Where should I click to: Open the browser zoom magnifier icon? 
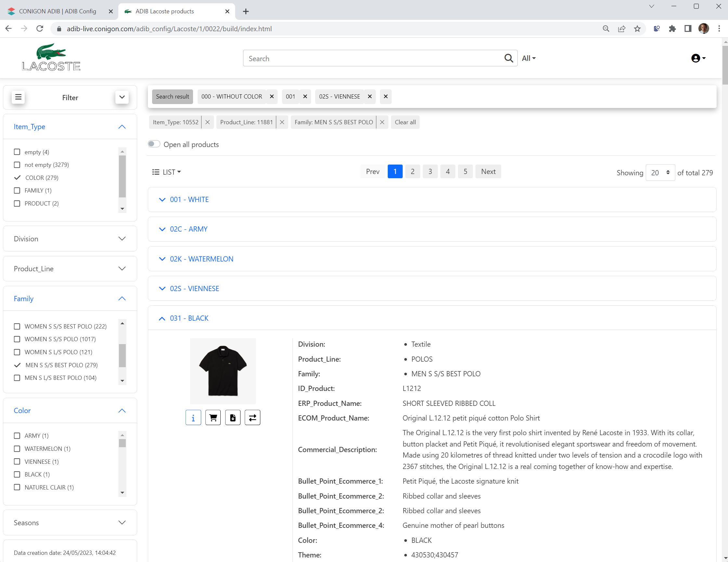606,29
